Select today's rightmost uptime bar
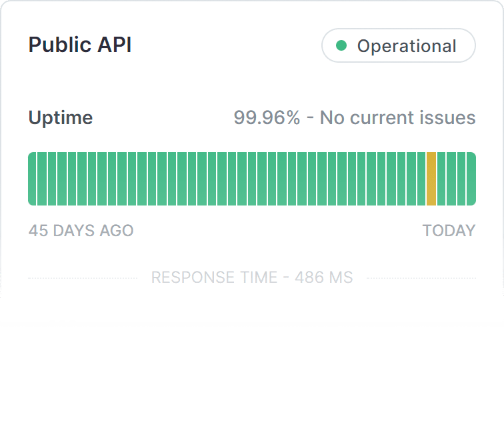The height and width of the screenshot is (421, 504). click(x=471, y=179)
